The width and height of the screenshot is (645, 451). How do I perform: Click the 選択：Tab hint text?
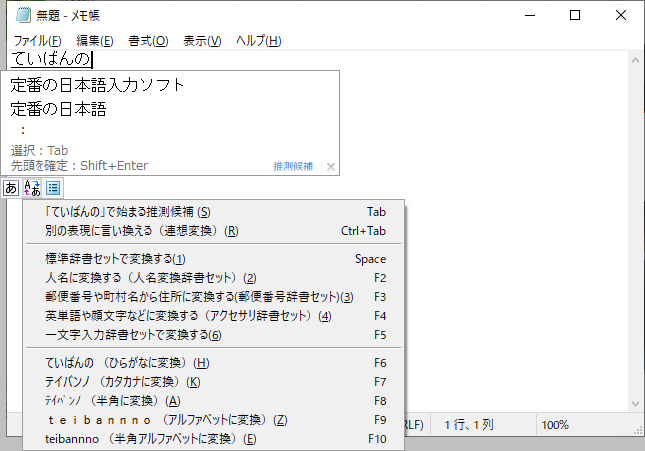(39, 151)
